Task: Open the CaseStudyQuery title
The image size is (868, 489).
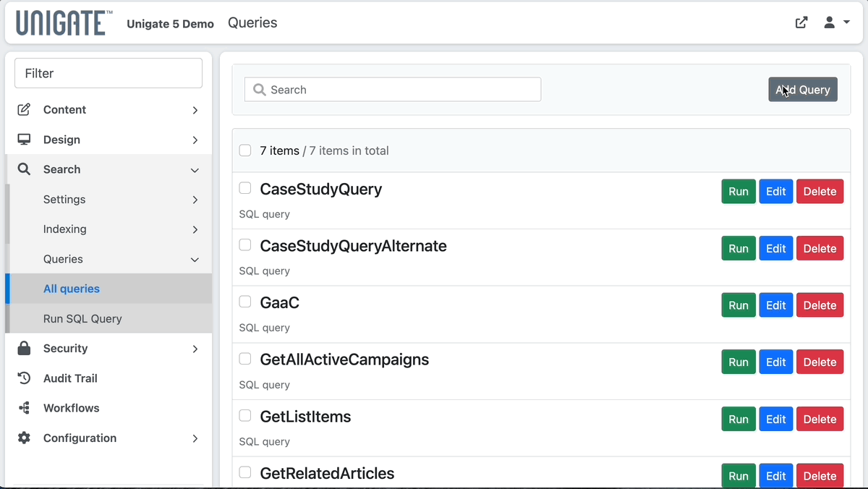Action: coord(321,190)
